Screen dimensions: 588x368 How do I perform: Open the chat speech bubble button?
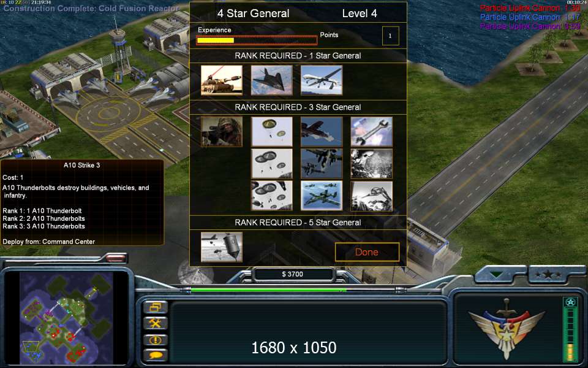(x=155, y=355)
